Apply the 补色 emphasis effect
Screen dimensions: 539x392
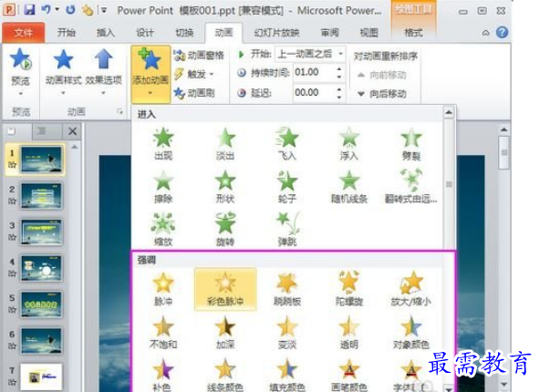[x=163, y=375]
